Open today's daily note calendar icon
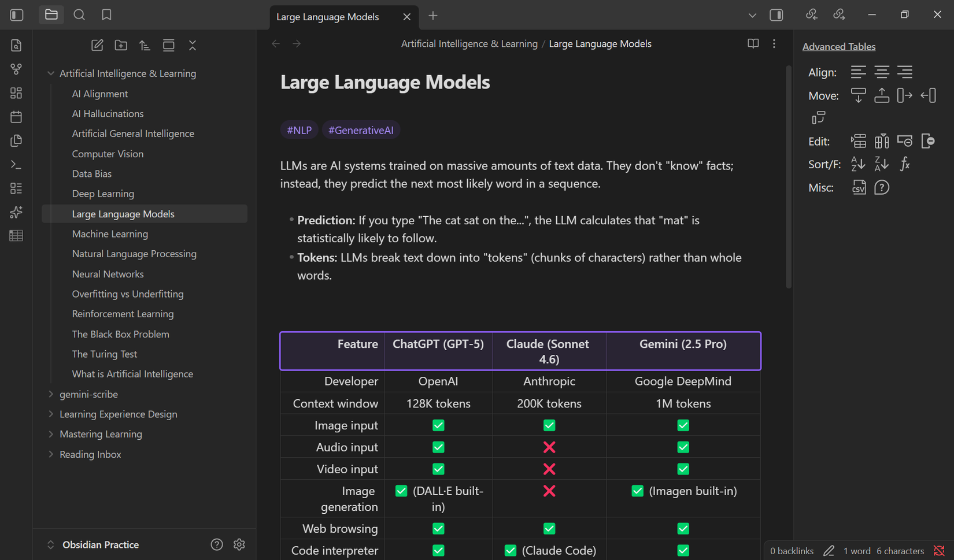This screenshot has width=954, height=560. (x=16, y=117)
